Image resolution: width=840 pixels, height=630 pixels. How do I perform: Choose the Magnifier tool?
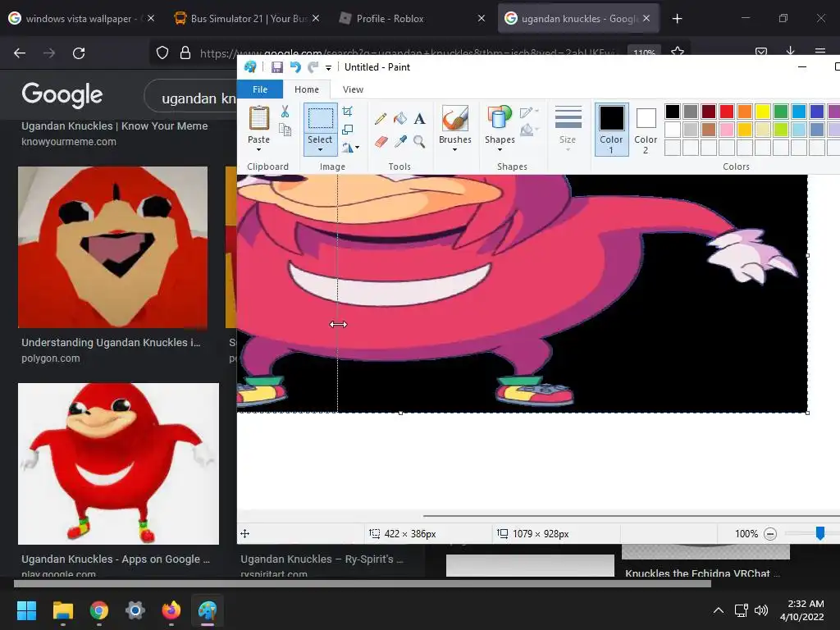[419, 141]
